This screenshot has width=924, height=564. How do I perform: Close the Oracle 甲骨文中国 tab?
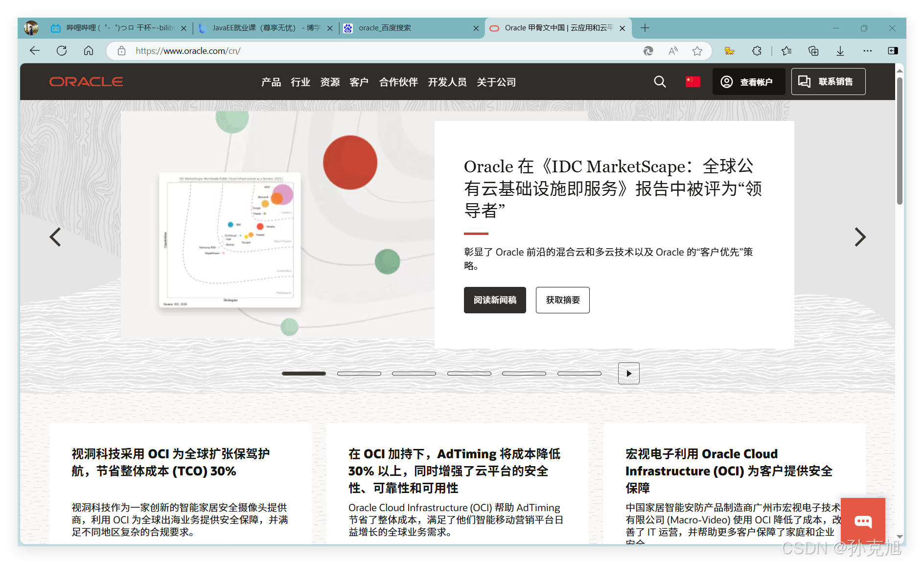point(623,28)
